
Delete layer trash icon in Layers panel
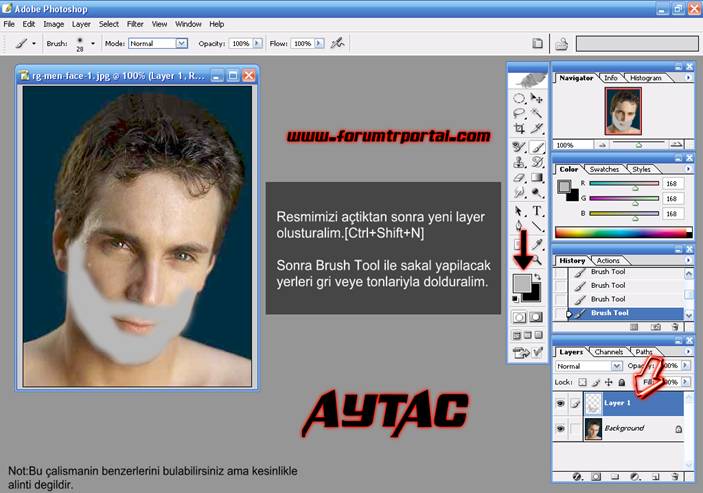[x=675, y=477]
